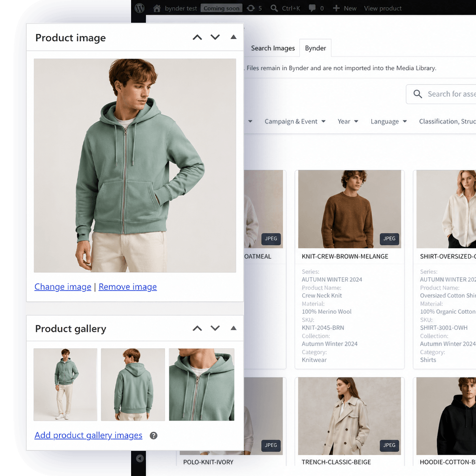Switch to the Search Images tab
The image size is (476, 476).
272,48
